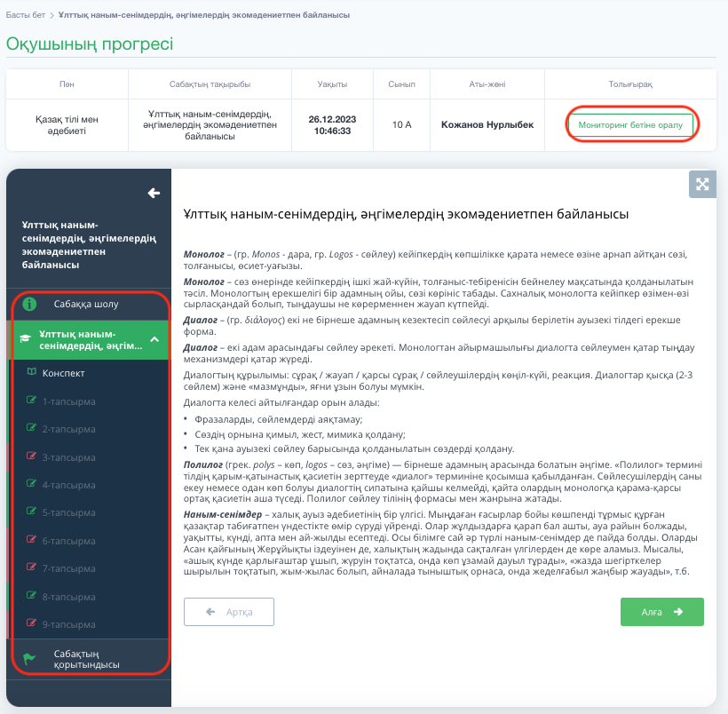Click the Алға next button
This screenshot has width=728, height=714.
pos(661,612)
